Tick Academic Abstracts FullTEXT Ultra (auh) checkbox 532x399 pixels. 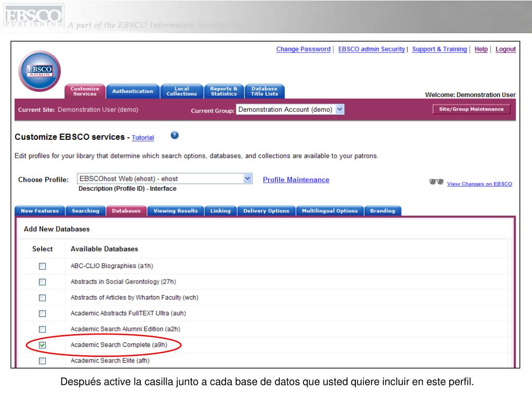43,313
